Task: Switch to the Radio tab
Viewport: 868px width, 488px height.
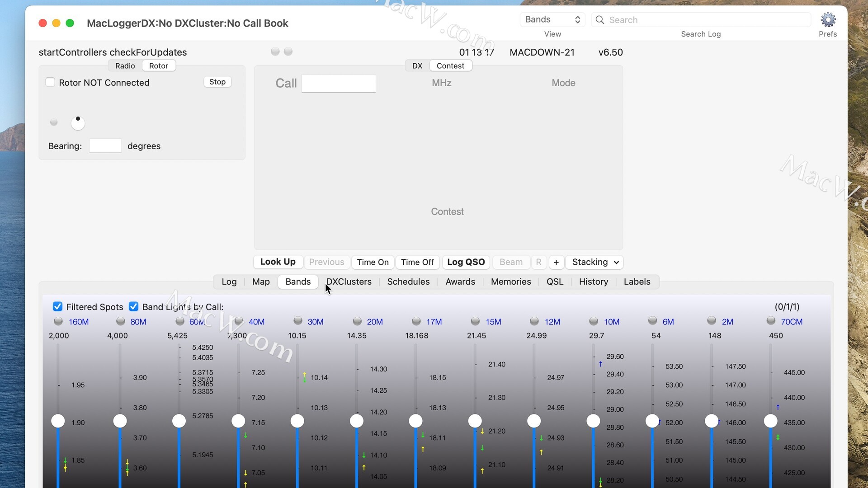Action: (x=125, y=66)
